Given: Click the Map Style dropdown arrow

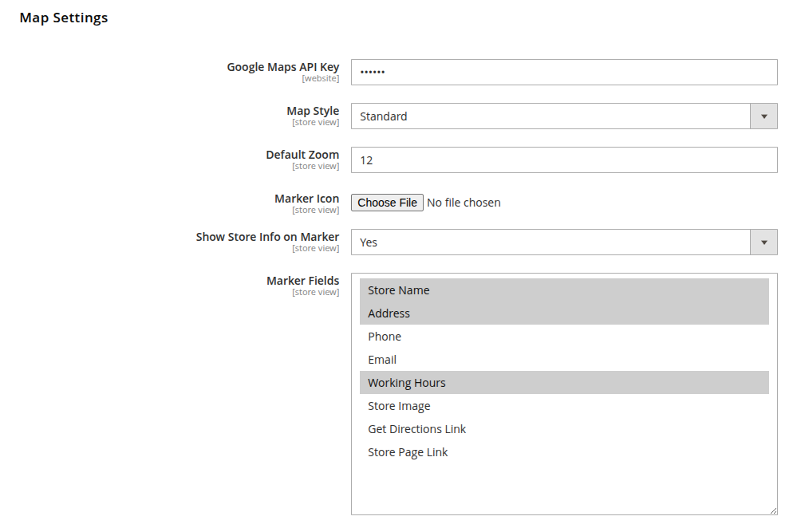Looking at the screenshot, I should [x=764, y=116].
